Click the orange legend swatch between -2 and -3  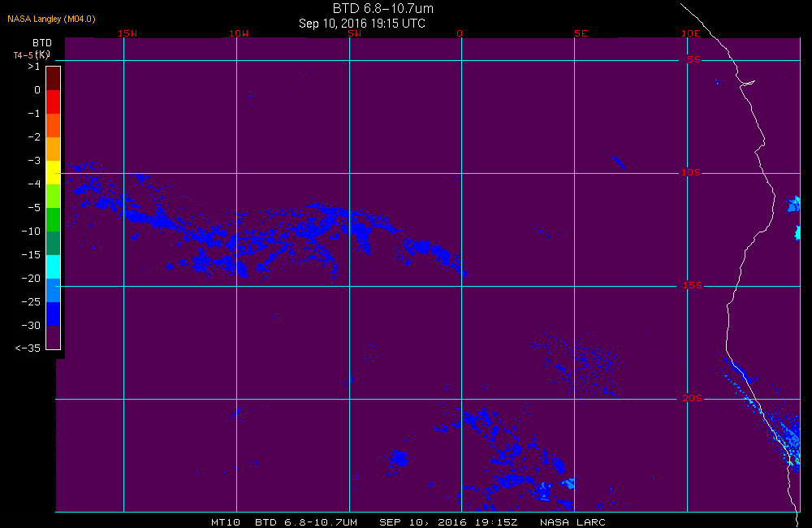point(54,149)
